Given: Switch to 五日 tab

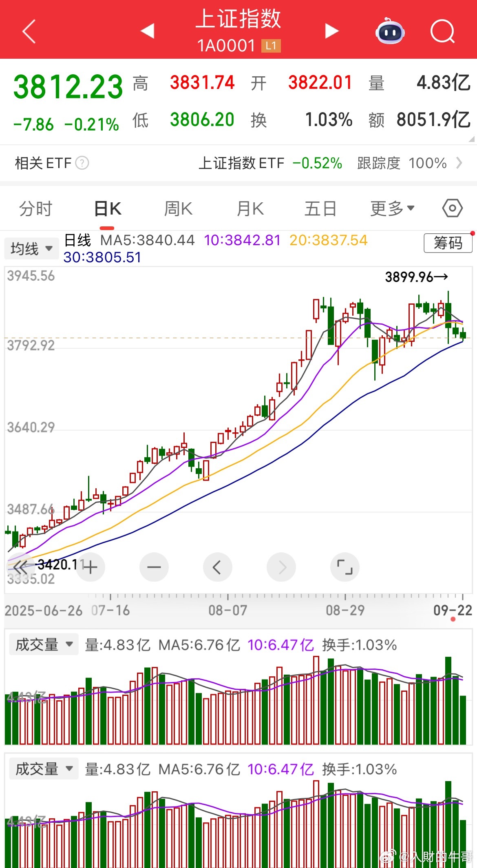Looking at the screenshot, I should (x=320, y=208).
